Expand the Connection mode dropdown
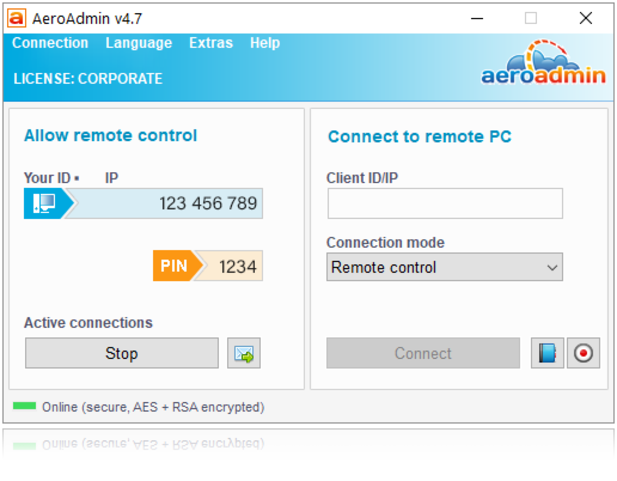Screen dimensions: 617x481 tap(444, 267)
